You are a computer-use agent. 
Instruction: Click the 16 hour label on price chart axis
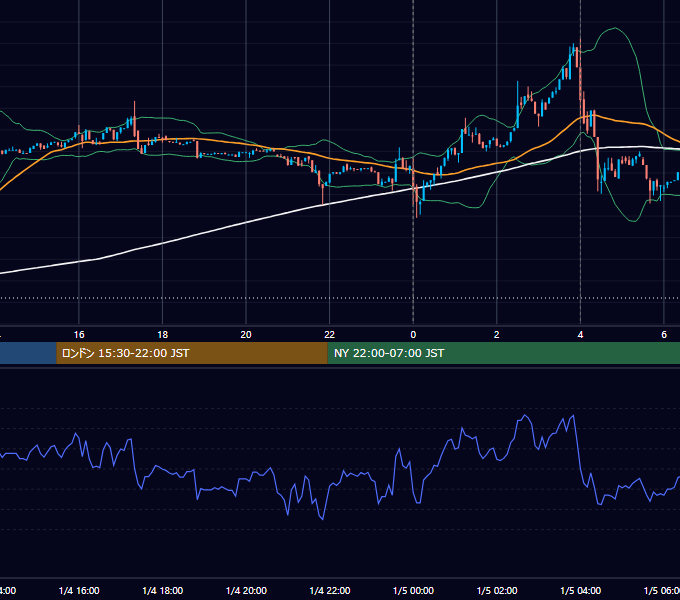pyautogui.click(x=79, y=335)
